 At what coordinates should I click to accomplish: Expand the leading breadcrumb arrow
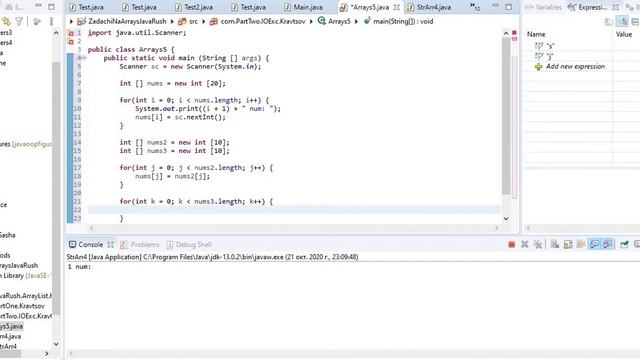tap(71, 21)
